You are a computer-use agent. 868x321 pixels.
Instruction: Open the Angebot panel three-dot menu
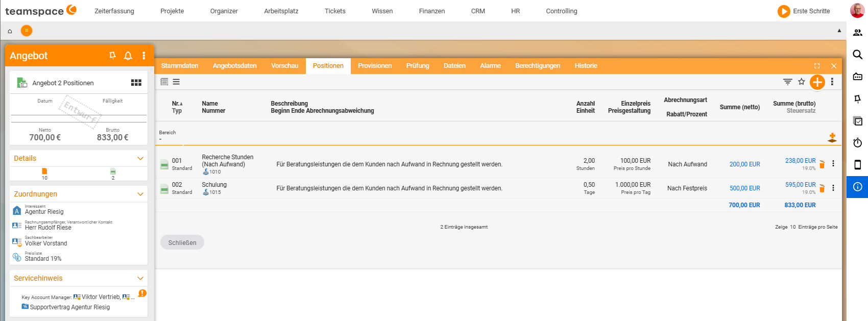144,56
